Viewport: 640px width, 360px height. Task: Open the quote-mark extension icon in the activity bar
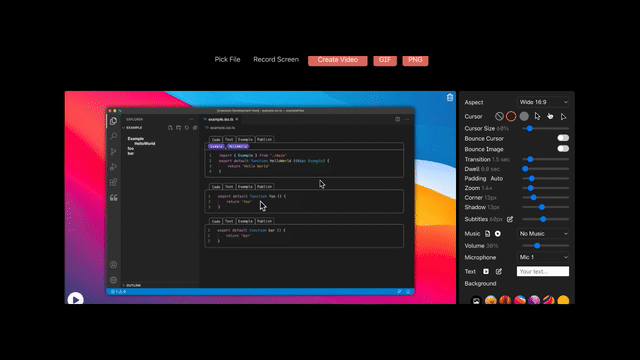(x=113, y=198)
